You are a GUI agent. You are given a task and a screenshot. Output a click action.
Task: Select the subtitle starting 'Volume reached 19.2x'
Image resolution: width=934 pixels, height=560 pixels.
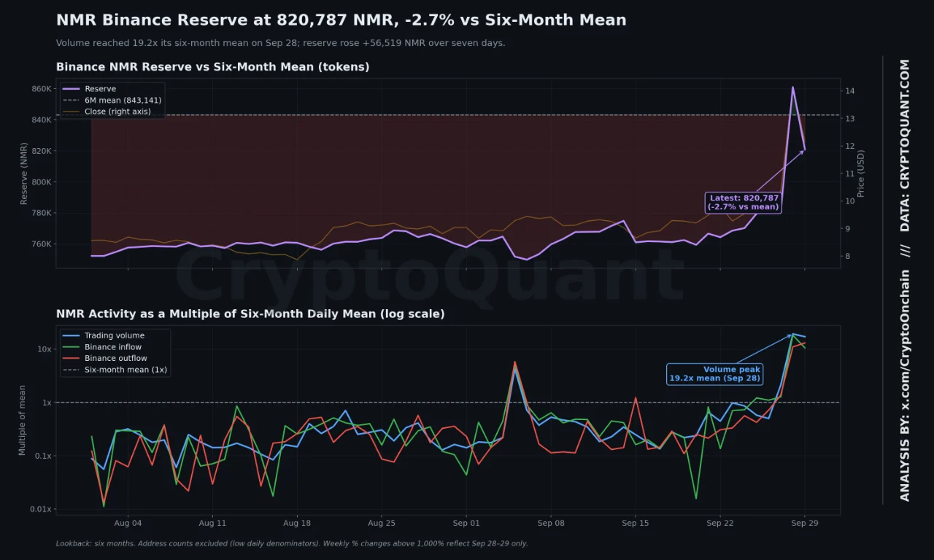[280, 43]
